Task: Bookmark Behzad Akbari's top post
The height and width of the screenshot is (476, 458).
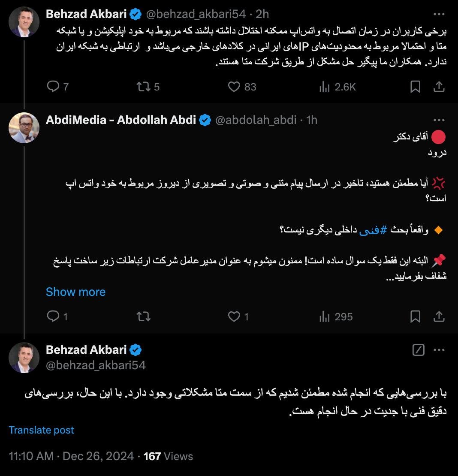Action: [415, 87]
